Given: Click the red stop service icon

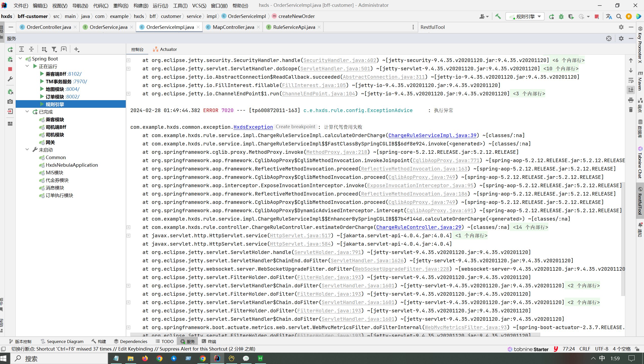Looking at the screenshot, I should [10, 69].
